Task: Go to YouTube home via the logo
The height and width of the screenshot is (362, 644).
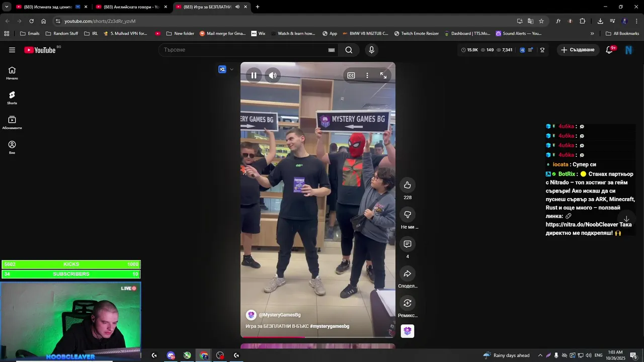Action: click(40, 50)
